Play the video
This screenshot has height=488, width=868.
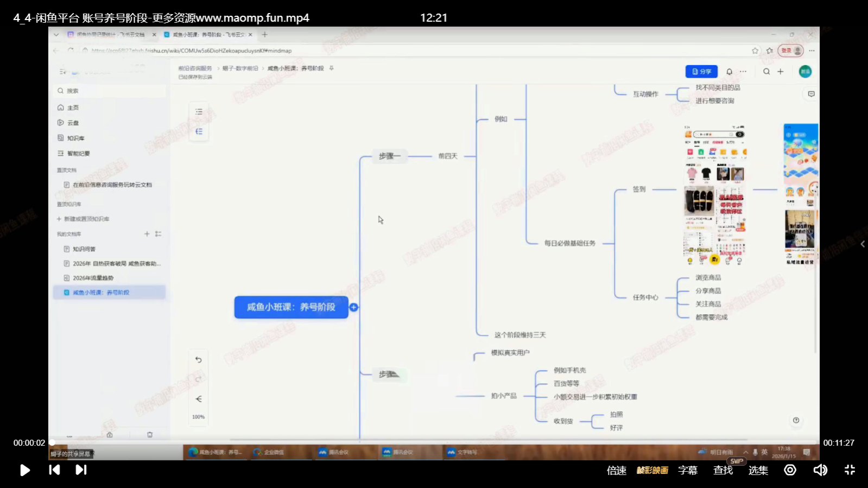(x=25, y=470)
